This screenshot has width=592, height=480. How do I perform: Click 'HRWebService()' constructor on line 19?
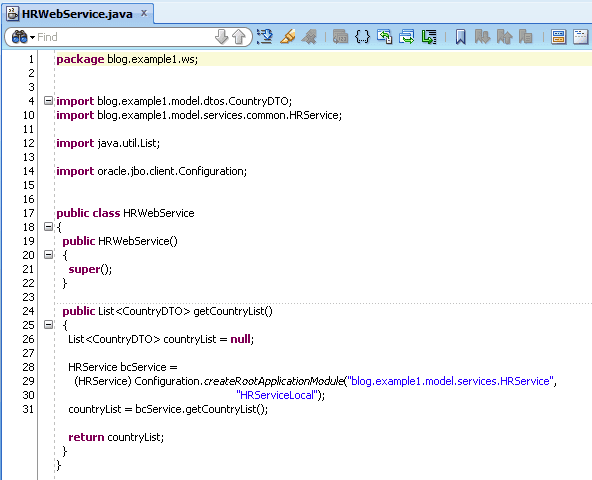point(138,241)
